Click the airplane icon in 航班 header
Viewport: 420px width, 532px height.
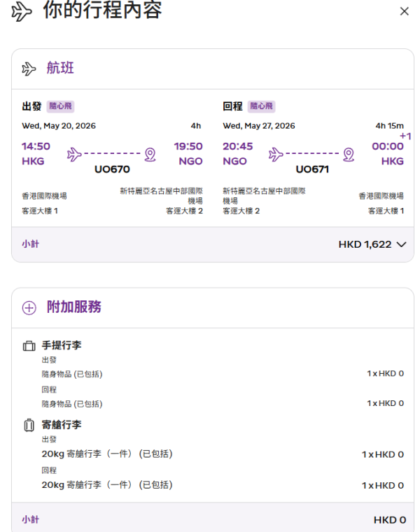(x=29, y=69)
